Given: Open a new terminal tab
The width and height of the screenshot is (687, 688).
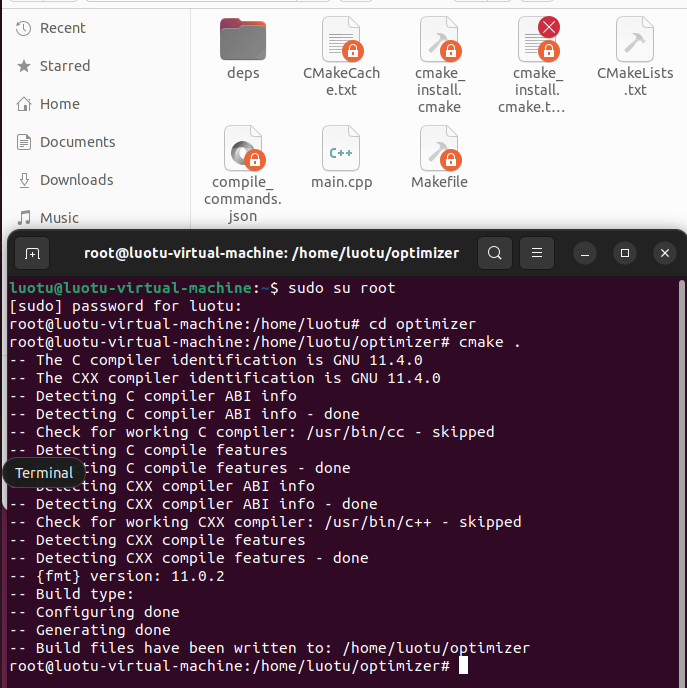Looking at the screenshot, I should tap(32, 254).
